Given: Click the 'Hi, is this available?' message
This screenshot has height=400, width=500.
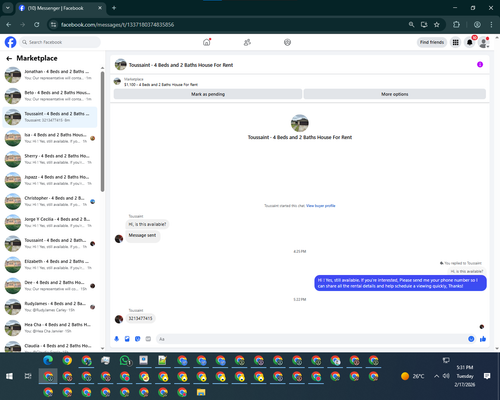Looking at the screenshot, I should coord(147,224).
